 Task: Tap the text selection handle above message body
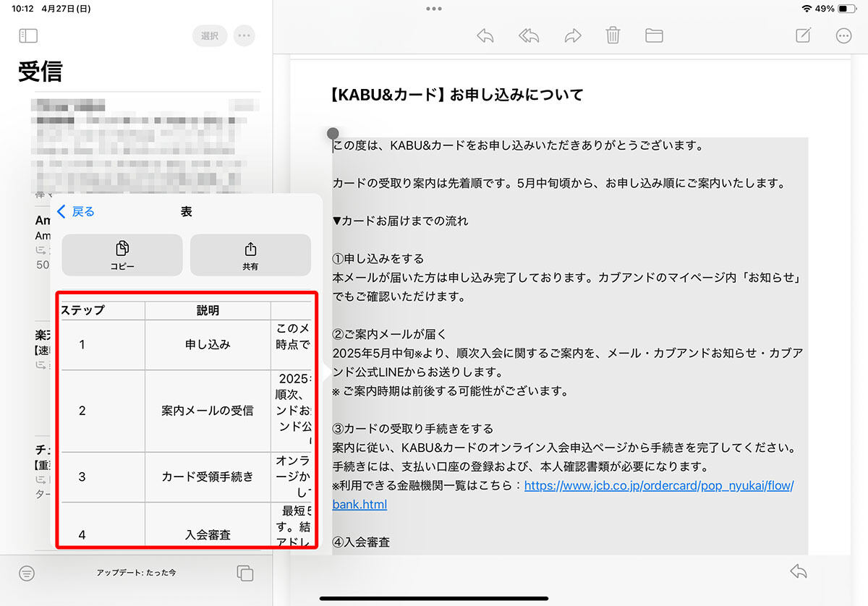point(333,133)
